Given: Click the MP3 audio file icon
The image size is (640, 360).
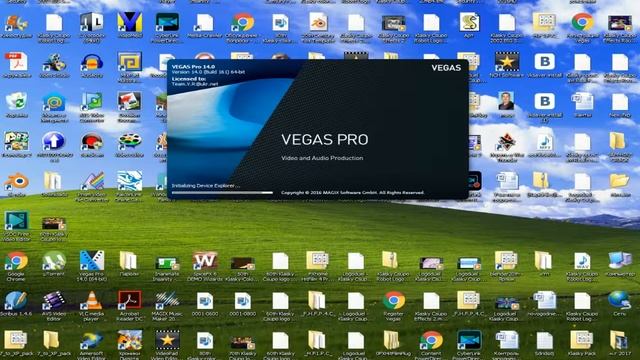Looking at the screenshot, I should point(544,142).
